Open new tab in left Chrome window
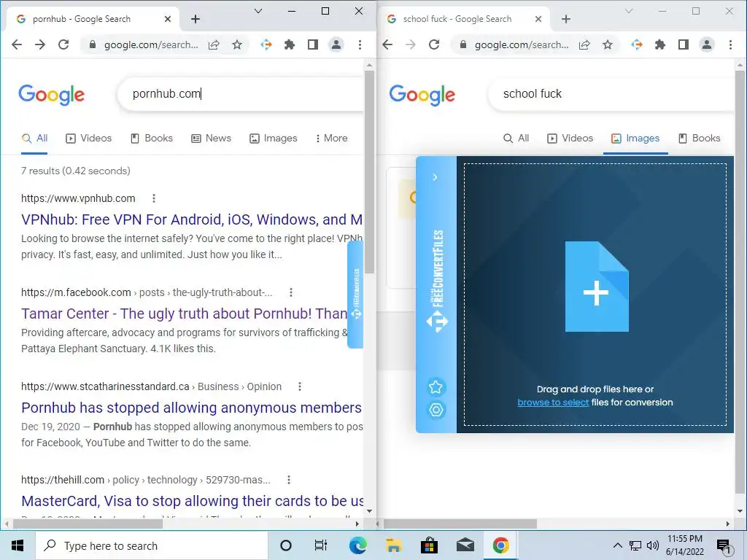 196,19
